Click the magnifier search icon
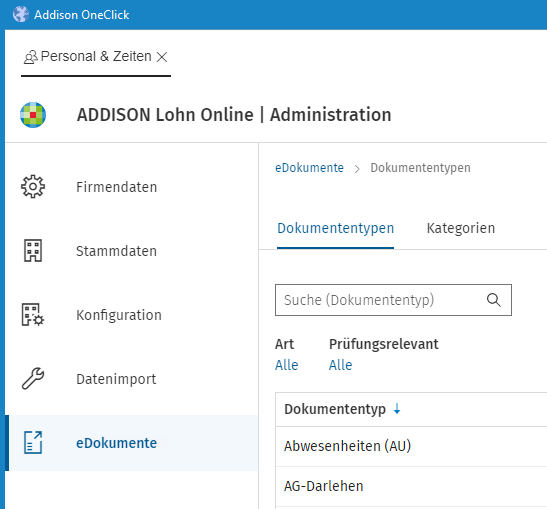Screen dimensions: 547x509 click(494, 300)
